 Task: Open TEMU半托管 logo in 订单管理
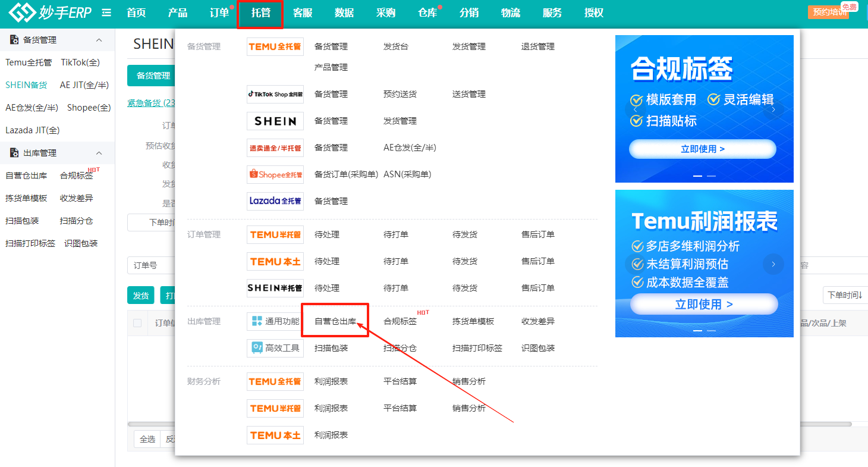point(275,234)
